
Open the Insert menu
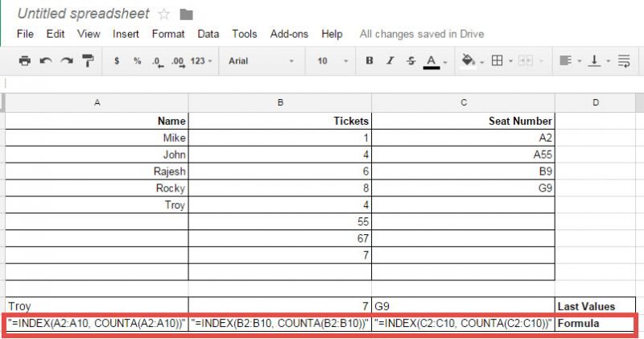pos(126,34)
